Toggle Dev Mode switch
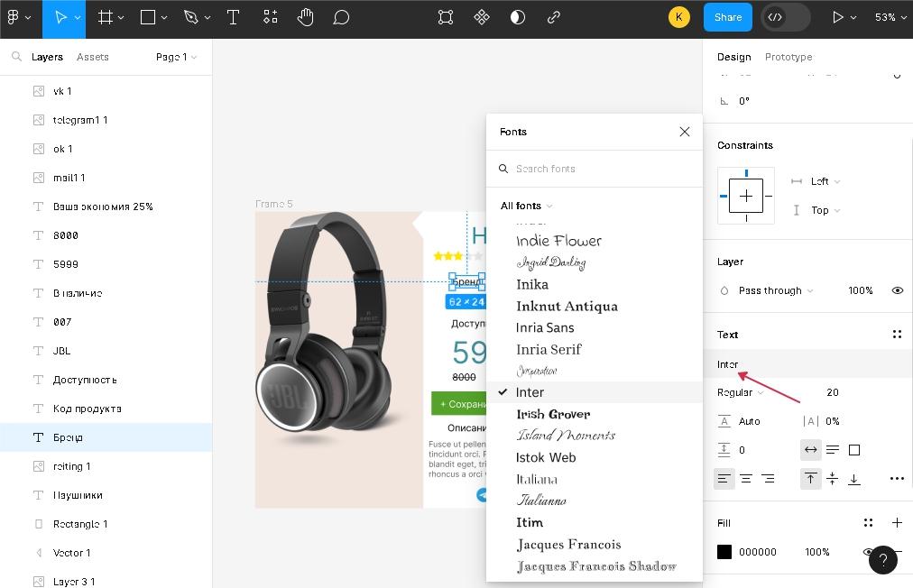Viewport: 913px width, 588px height. tap(785, 17)
